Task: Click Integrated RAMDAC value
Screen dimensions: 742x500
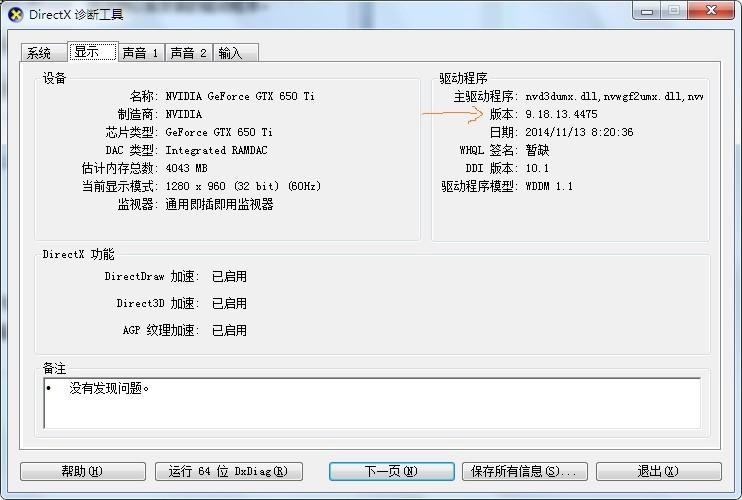Action: pyautogui.click(x=216, y=150)
